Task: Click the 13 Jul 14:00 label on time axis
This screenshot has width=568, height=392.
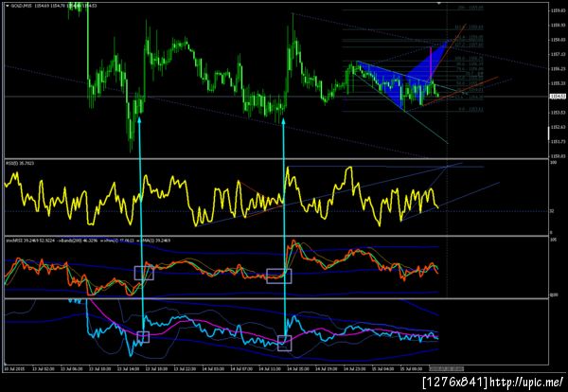Action: pos(127,368)
